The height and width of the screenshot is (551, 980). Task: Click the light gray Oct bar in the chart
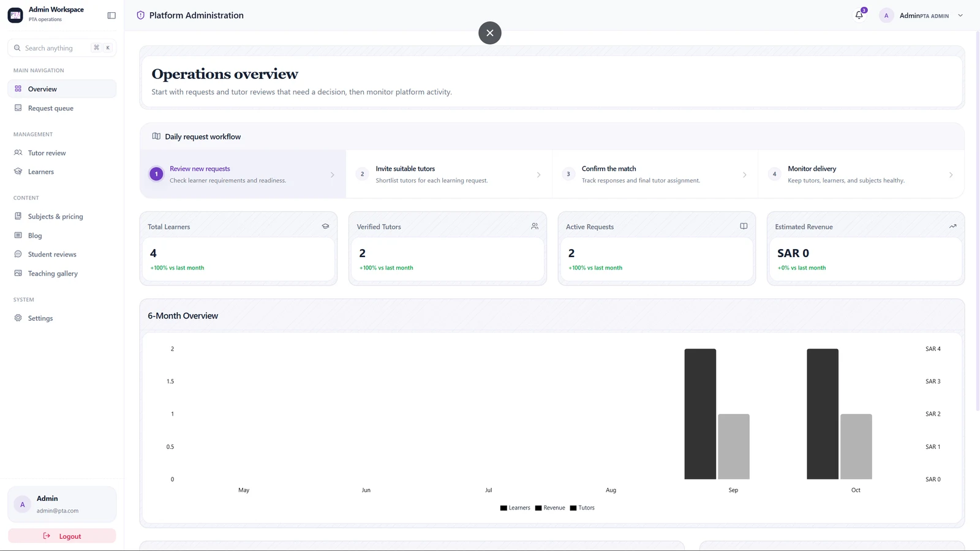pyautogui.click(x=856, y=446)
